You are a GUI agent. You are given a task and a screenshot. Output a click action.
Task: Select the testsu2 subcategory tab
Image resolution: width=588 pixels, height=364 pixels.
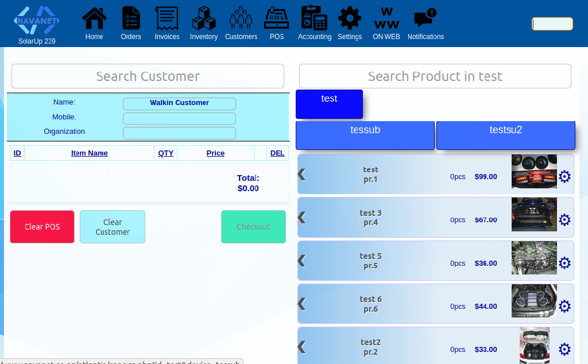pyautogui.click(x=505, y=135)
